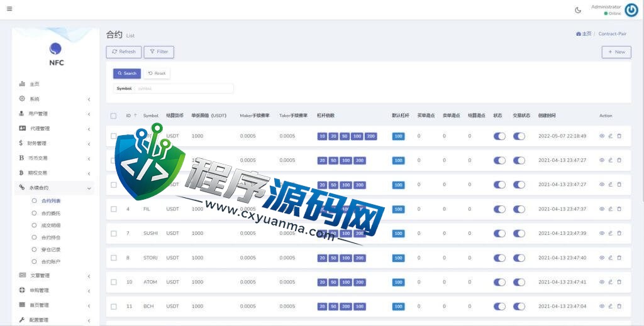
Task: Tick the select-all checkbox in table header
Action: pos(113,116)
